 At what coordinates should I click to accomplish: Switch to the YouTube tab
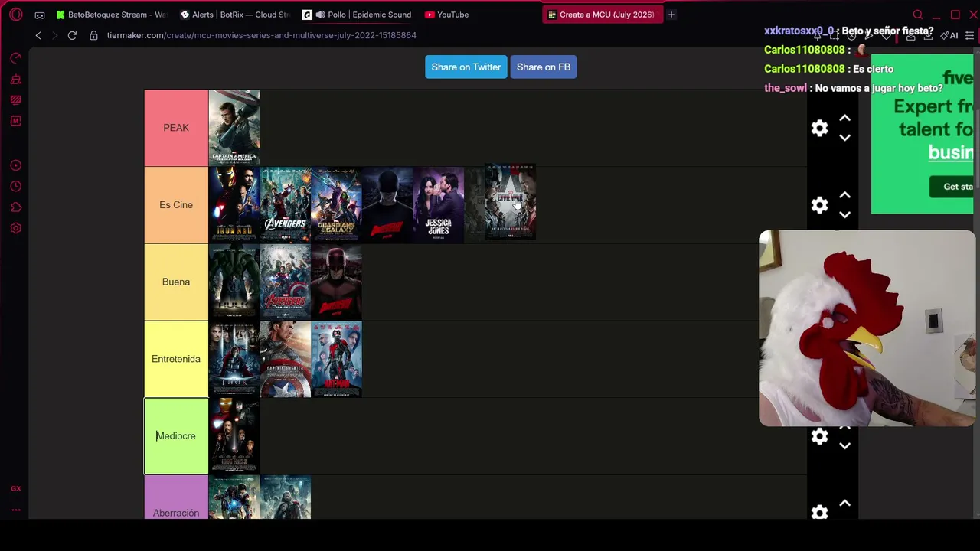coord(480,15)
